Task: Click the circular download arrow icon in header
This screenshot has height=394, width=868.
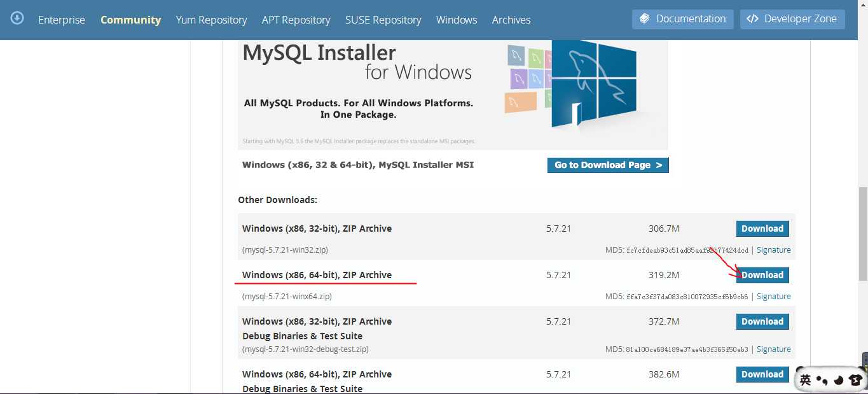Action: click(18, 18)
